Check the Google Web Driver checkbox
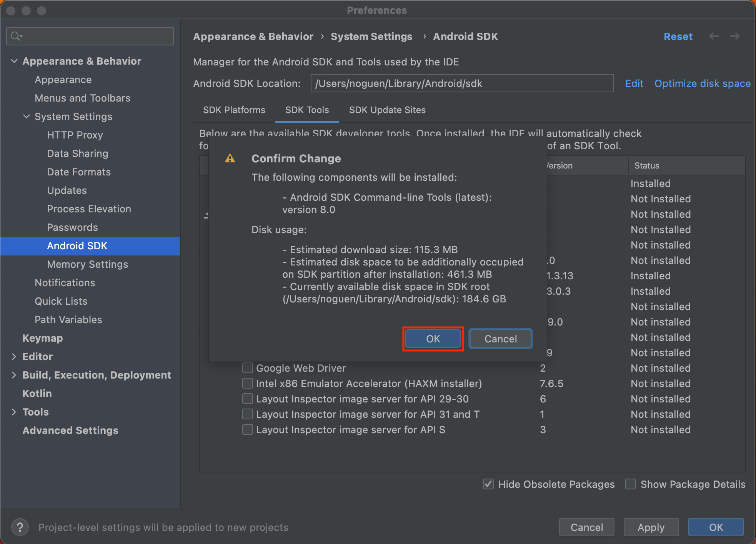 click(x=248, y=368)
